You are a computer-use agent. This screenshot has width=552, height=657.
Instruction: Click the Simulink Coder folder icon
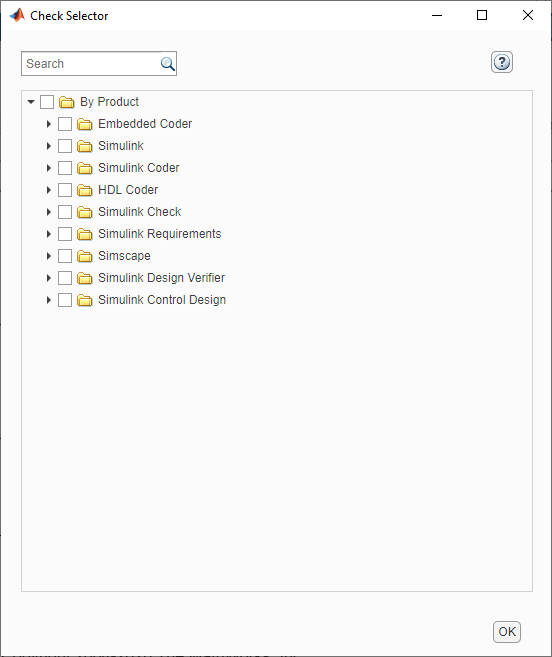85,168
